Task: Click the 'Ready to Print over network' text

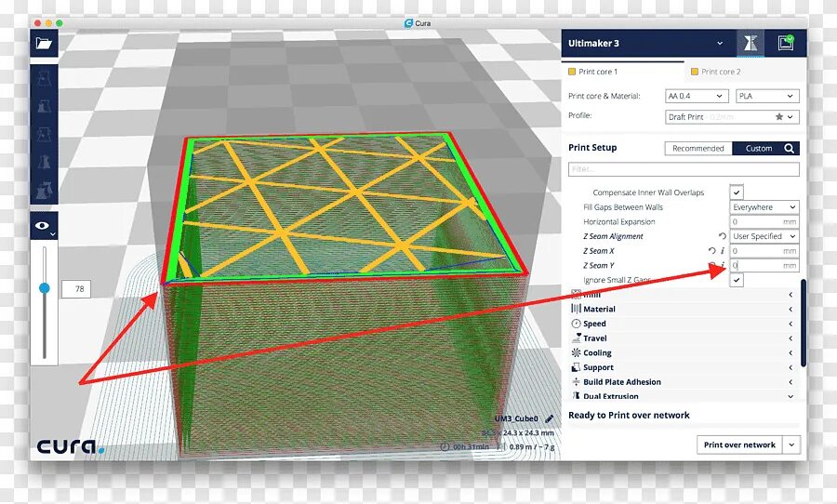Action: 629,416
